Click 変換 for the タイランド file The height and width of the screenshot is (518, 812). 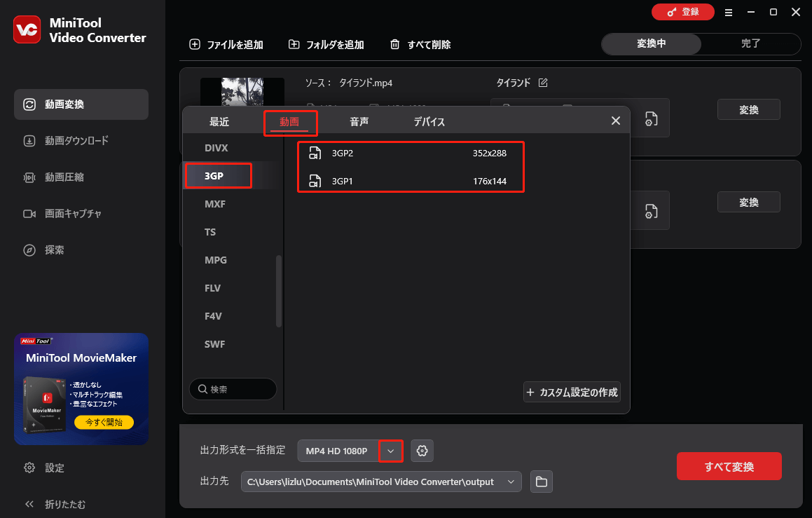pos(749,109)
